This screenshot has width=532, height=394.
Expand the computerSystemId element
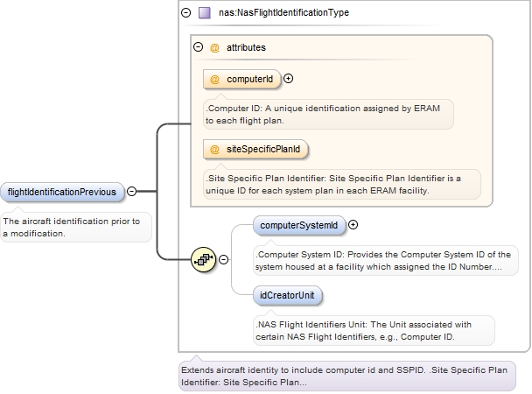point(353,225)
